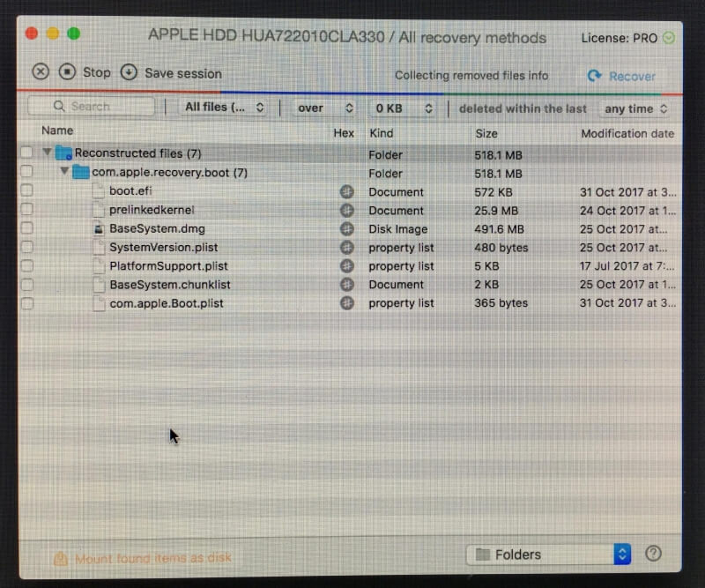Click the circled X cancel icon in toolbar
Screen dimensions: 705x588
click(x=41, y=71)
